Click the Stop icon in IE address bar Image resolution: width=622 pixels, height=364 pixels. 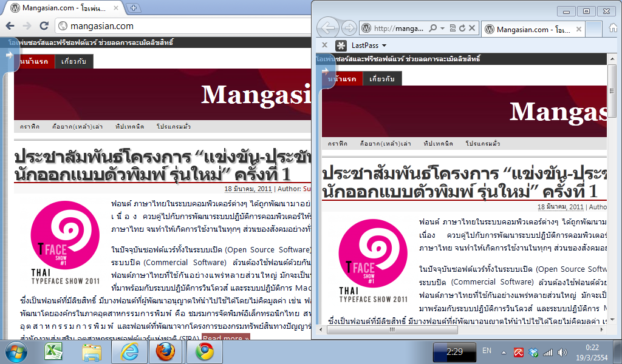pos(471,28)
